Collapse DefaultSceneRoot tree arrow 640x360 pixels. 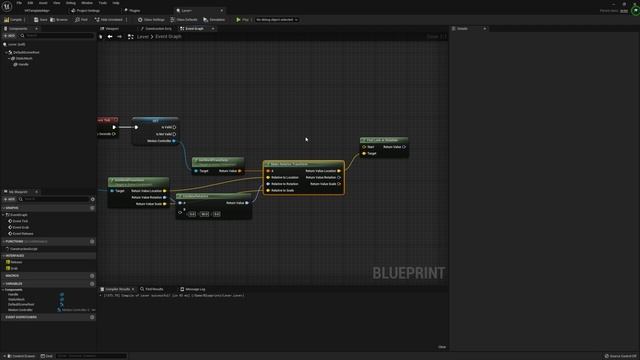[x=6, y=52]
